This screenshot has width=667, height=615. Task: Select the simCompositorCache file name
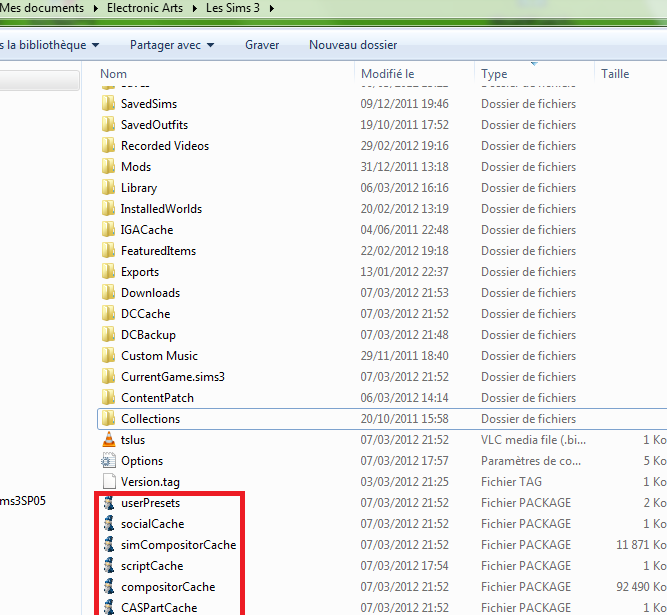coord(178,545)
